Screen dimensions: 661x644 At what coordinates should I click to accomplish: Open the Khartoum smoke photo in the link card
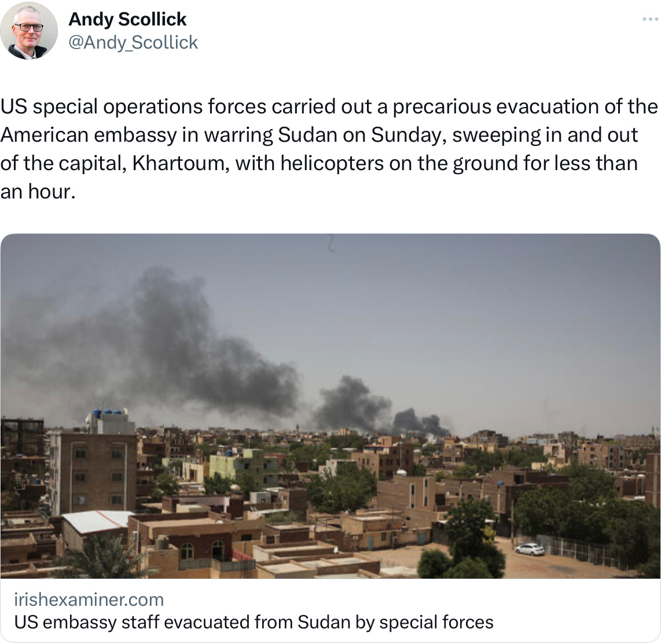coord(330,406)
